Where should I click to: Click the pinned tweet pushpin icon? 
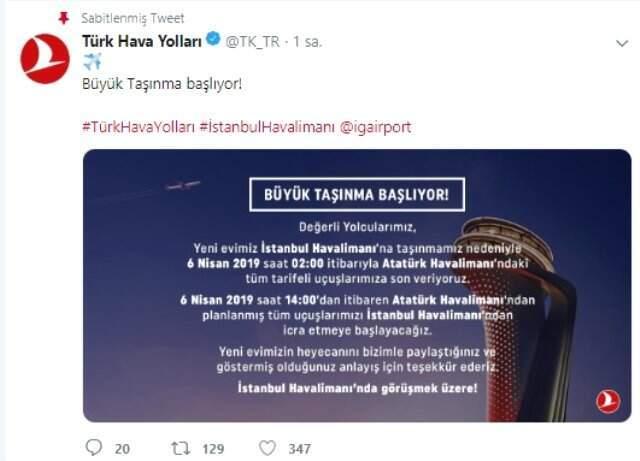coord(64,18)
